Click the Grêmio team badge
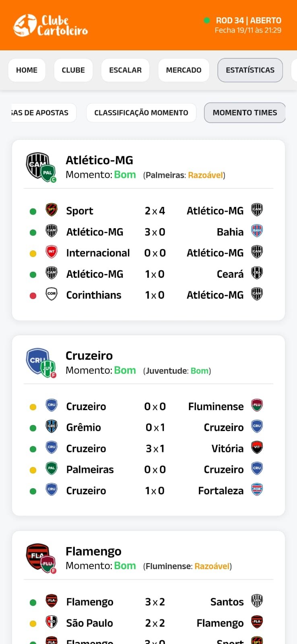This screenshot has height=644, width=297. tap(52, 427)
